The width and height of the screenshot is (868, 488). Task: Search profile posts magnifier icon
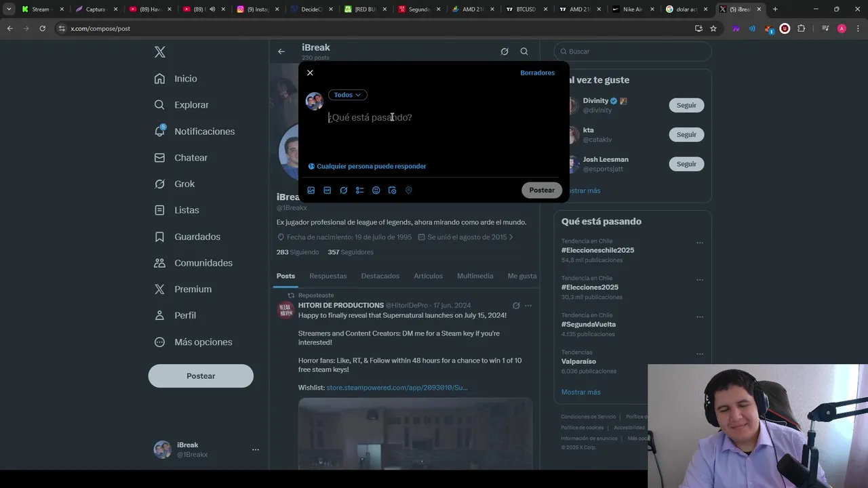tap(524, 52)
